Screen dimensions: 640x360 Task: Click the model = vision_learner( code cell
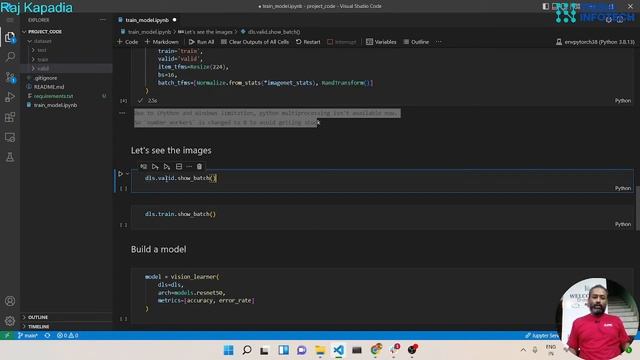point(382,293)
